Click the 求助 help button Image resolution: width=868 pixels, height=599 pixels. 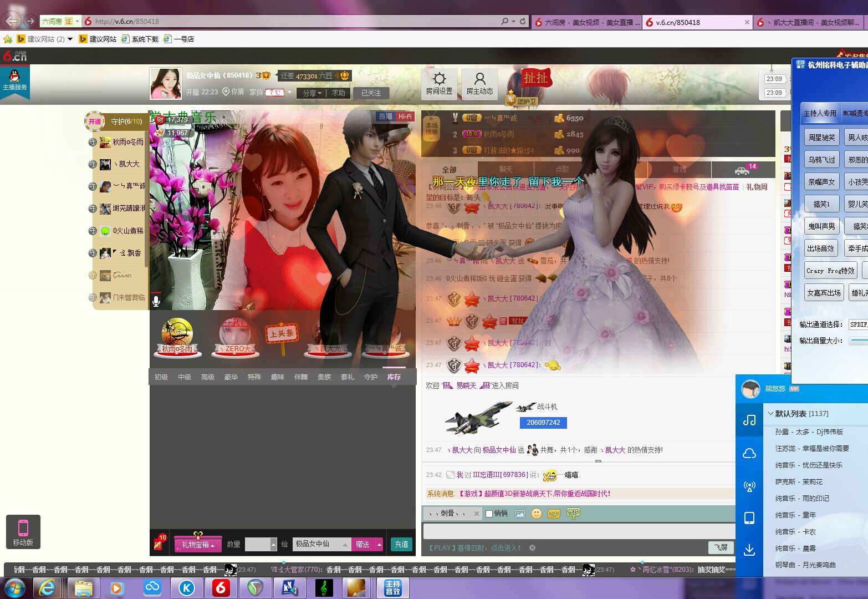[x=339, y=93]
